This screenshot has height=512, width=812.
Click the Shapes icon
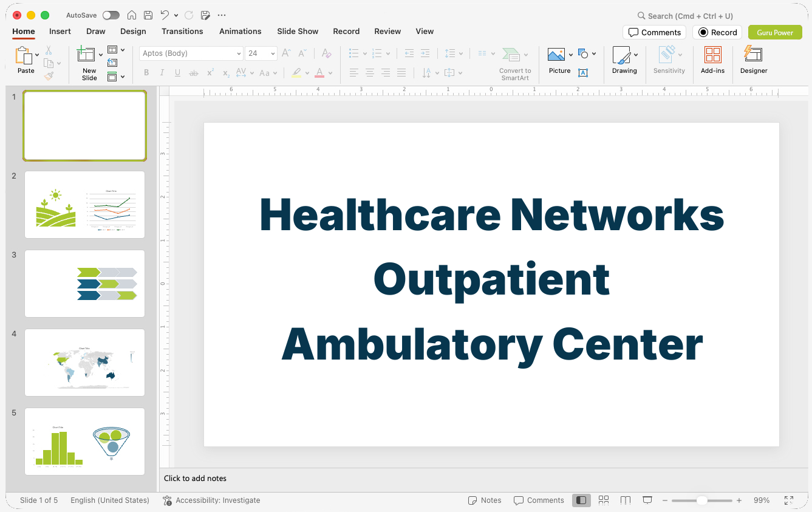583,53
